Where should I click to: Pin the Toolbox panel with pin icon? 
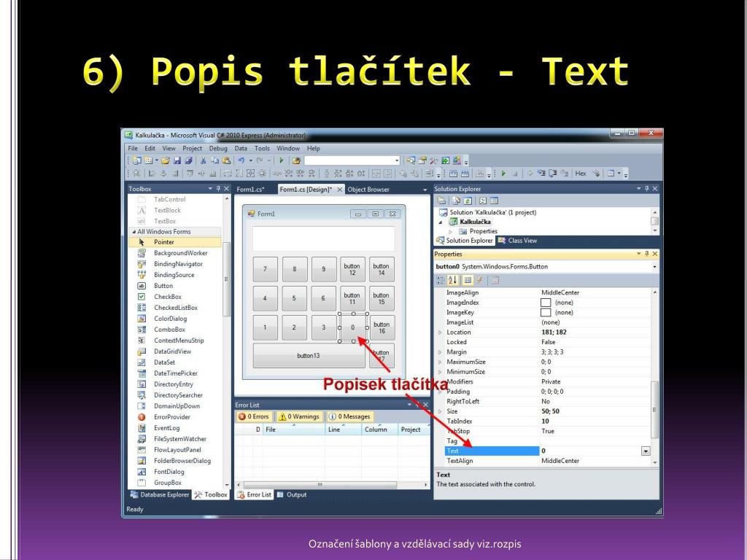tap(219, 189)
